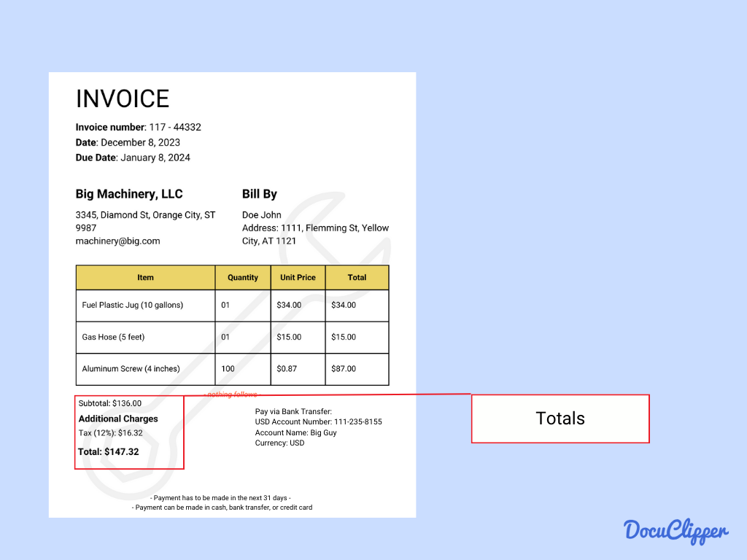Click the Subtotal: $136.00 line
Screen dimensions: 747x560
point(110,403)
